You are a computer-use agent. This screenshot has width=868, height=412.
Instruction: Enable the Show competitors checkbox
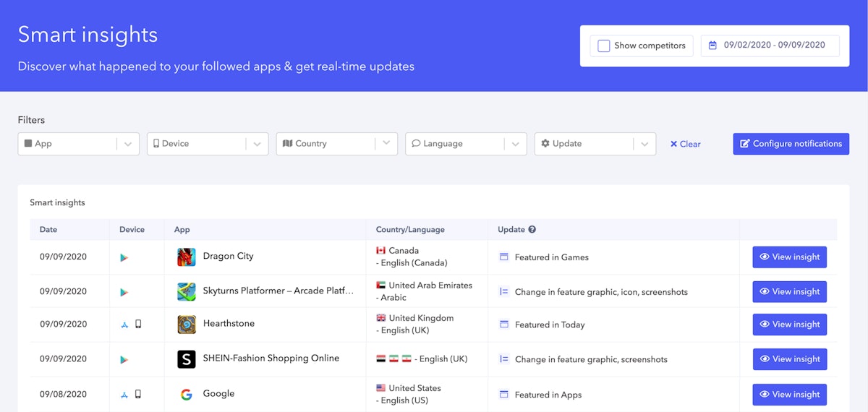(604, 46)
